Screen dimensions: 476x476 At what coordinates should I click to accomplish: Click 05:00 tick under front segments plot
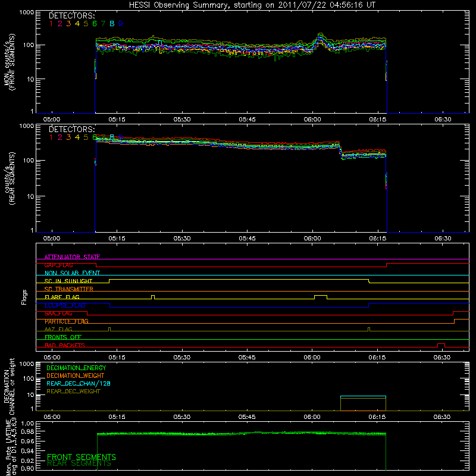pos(52,120)
